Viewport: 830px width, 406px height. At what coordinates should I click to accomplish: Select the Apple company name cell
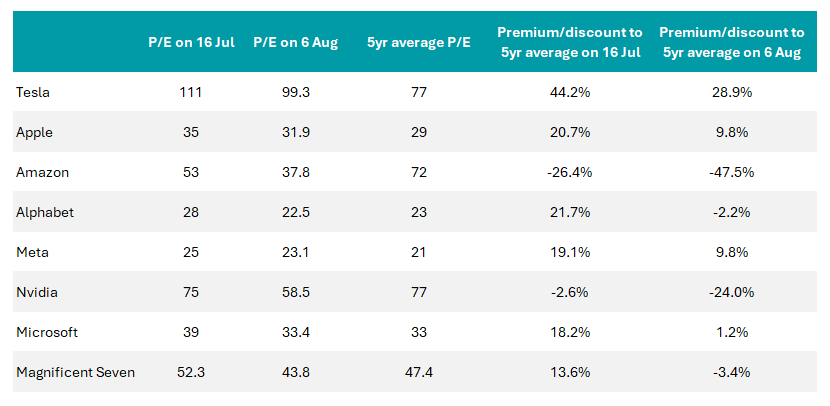(35, 131)
